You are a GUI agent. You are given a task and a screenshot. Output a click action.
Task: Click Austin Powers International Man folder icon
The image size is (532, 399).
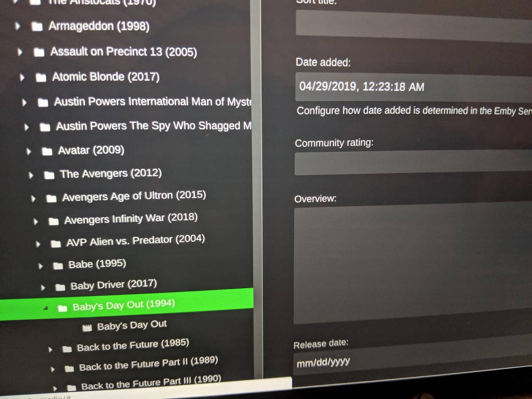(x=43, y=103)
